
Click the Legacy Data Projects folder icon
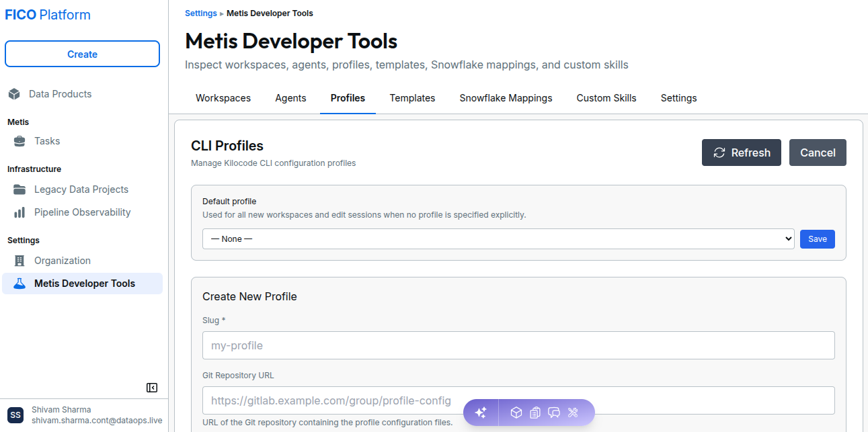tap(19, 189)
